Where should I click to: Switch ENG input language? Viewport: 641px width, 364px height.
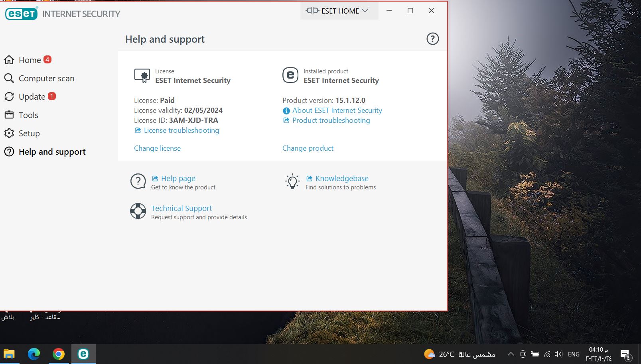(x=574, y=354)
